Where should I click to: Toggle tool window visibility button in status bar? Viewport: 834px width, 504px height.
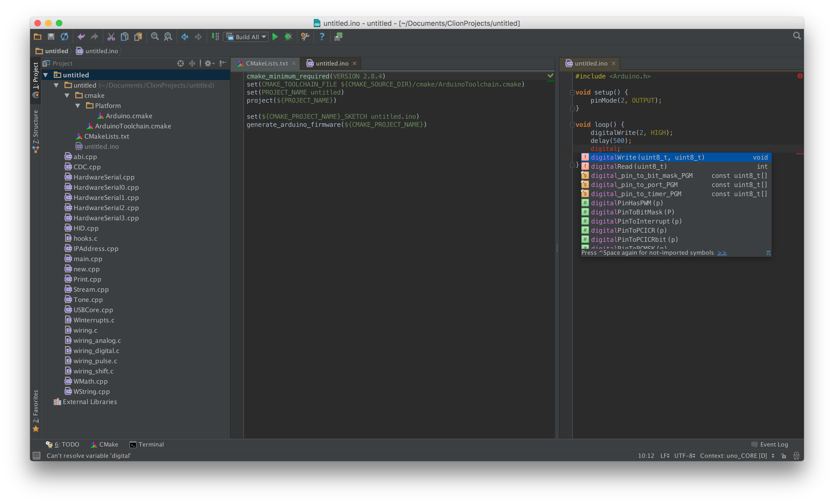pos(37,456)
